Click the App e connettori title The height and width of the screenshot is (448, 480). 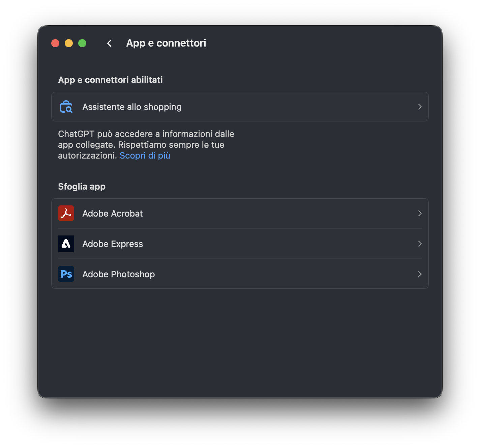[x=166, y=43]
